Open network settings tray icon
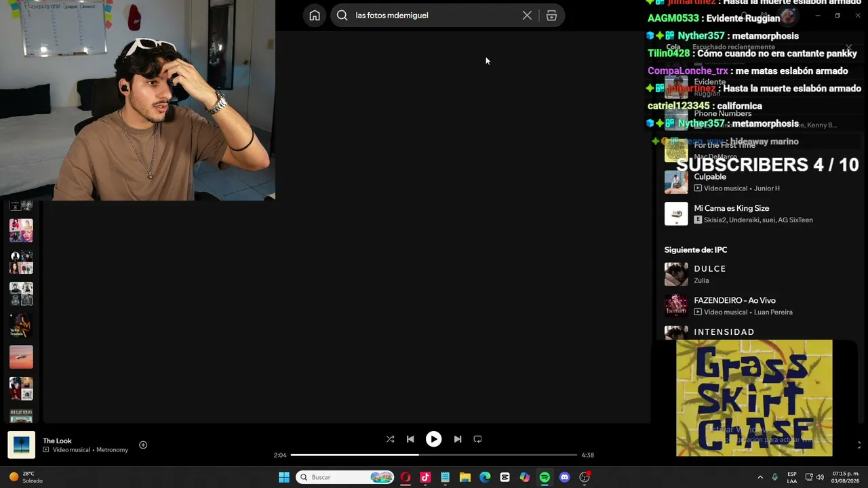Screen dimensions: 868x488 pos(809,477)
